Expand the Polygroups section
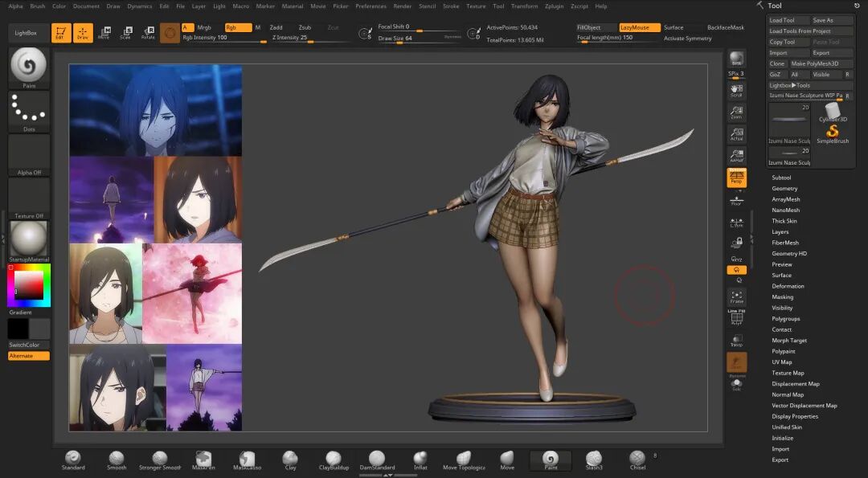This screenshot has width=868, height=478. click(785, 319)
